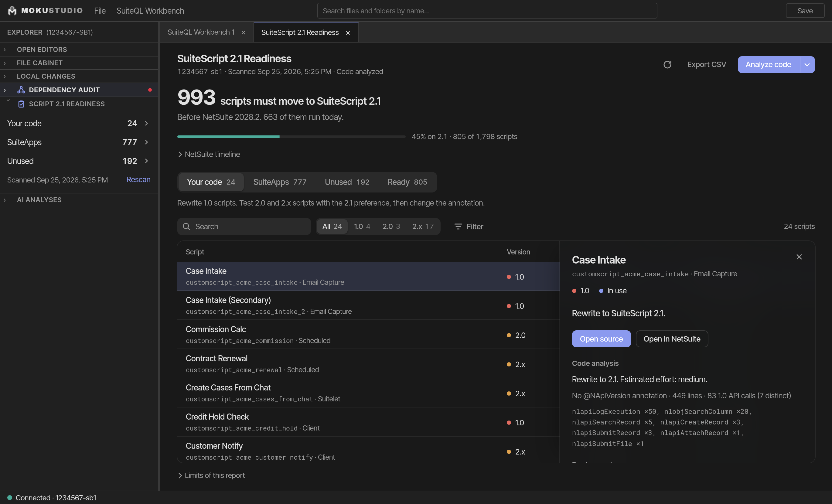Close the SuiteScript 2.1 Readiness tab
The image size is (832, 504).
pos(348,32)
